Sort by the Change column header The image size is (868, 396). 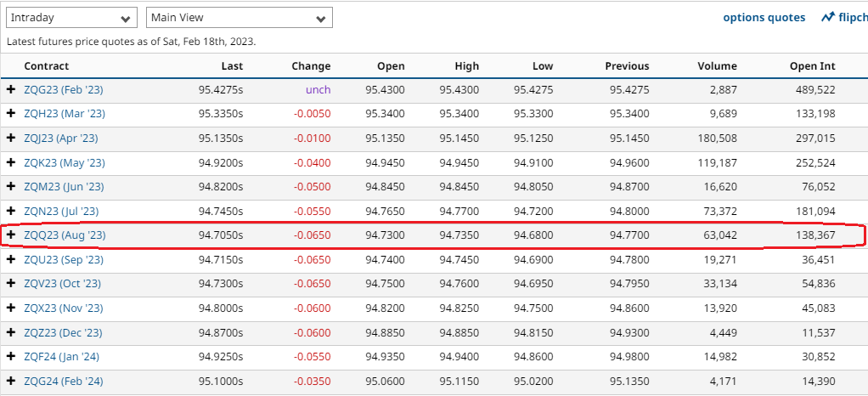(311, 66)
